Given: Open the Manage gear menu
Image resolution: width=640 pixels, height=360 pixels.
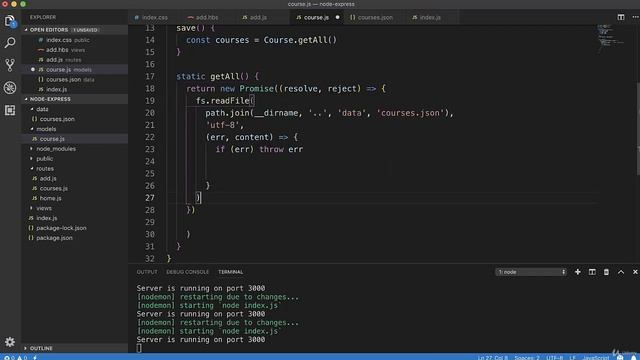Looking at the screenshot, I should point(10,342).
